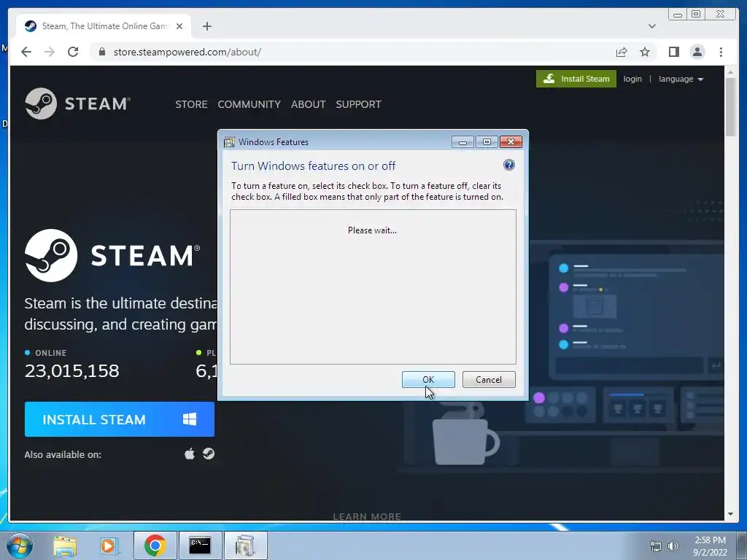Click the scrollbar up arrow
747x560 pixels.
pyautogui.click(x=730, y=72)
